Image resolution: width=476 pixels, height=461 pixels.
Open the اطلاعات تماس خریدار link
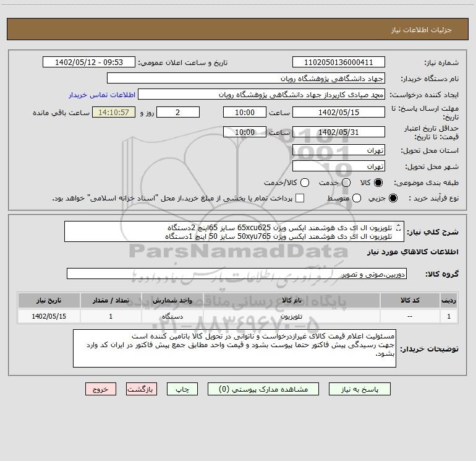tap(102, 95)
